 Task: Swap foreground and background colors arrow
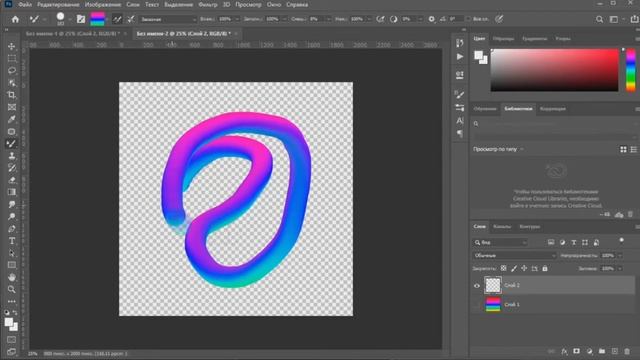click(15, 313)
